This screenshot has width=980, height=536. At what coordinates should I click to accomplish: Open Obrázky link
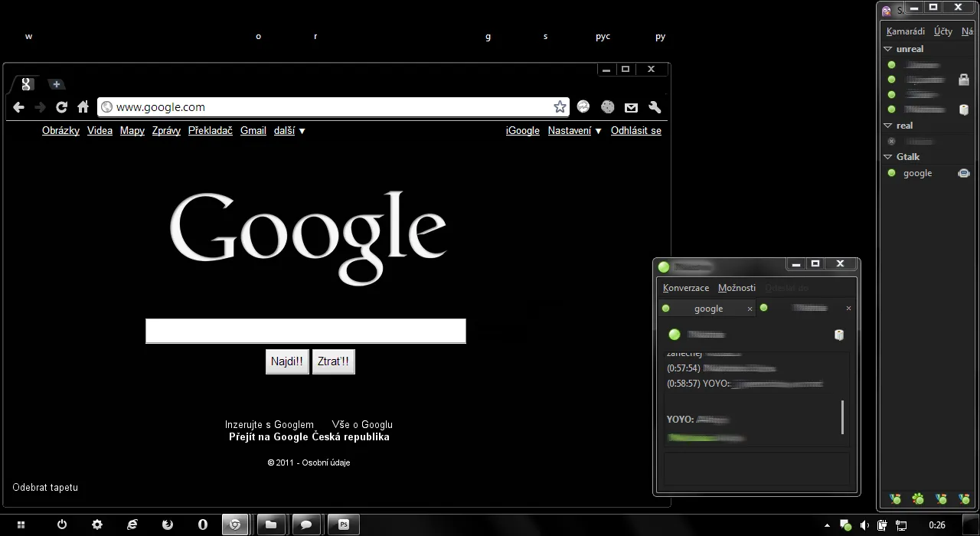tap(61, 131)
